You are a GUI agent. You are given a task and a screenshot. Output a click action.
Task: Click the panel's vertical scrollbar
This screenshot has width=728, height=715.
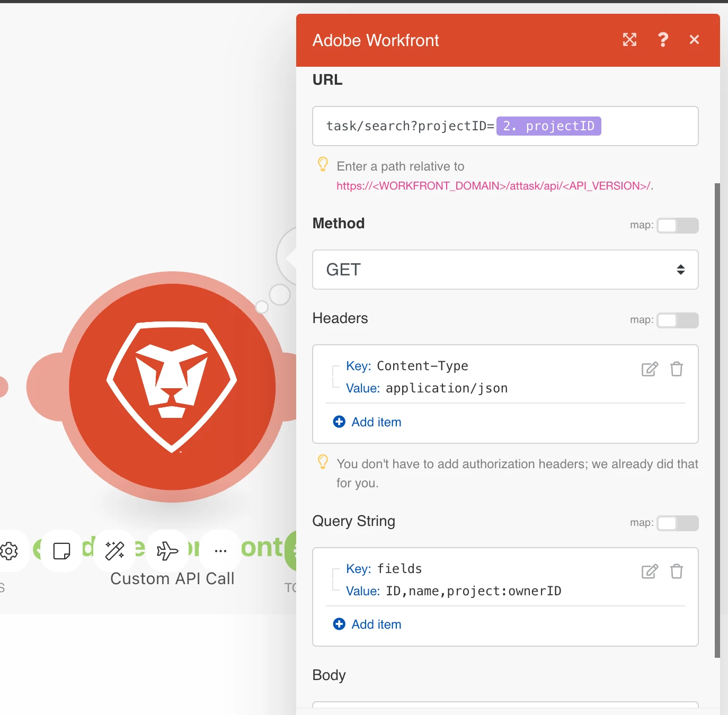point(717,421)
